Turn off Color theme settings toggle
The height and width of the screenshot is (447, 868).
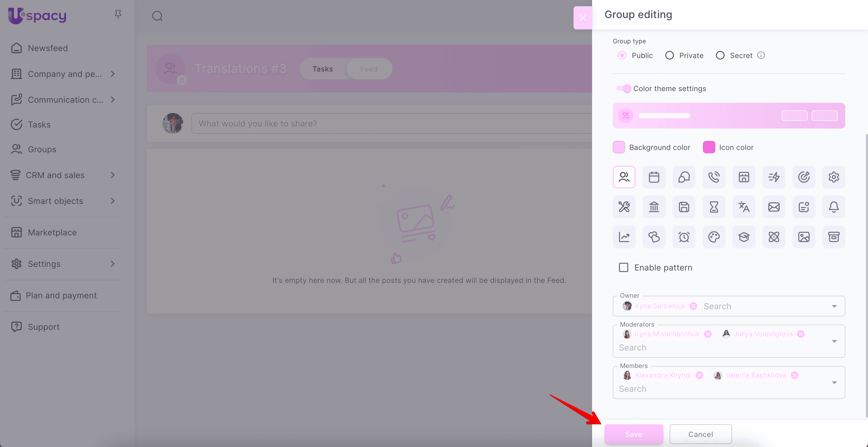(624, 89)
